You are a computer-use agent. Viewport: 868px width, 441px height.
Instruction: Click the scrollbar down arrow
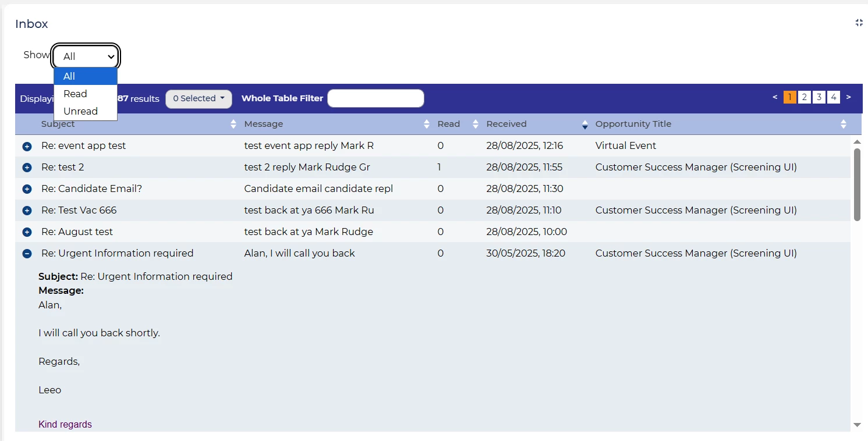(857, 425)
